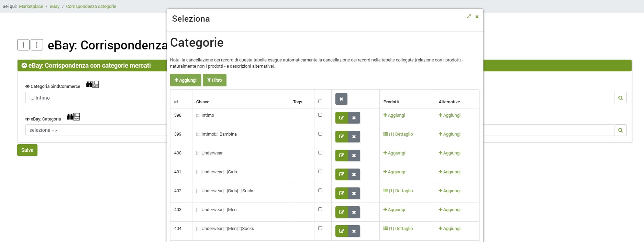Check the checkbox for row 402
The width and height of the screenshot is (644, 242).
point(320,191)
